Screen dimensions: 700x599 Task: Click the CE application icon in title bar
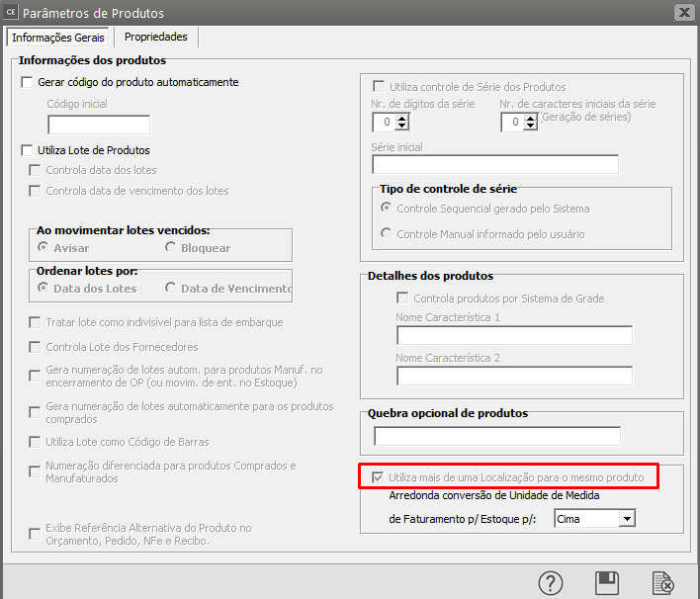pyautogui.click(x=11, y=13)
